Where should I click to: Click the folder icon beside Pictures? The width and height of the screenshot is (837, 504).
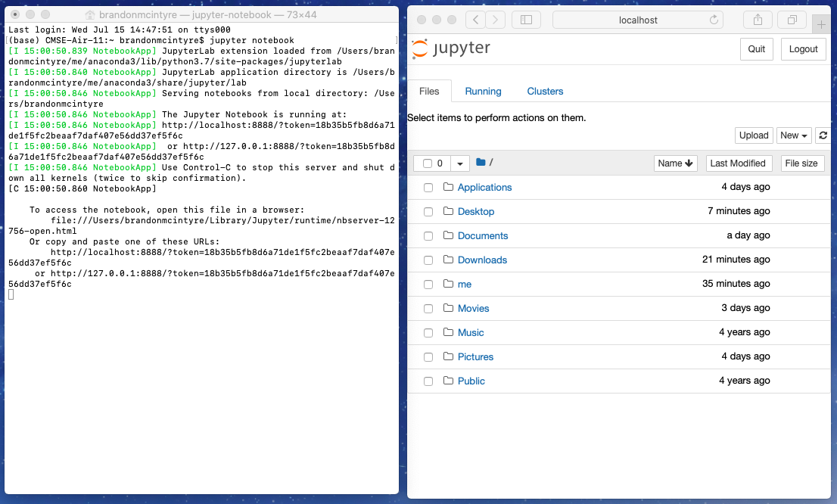pos(448,356)
